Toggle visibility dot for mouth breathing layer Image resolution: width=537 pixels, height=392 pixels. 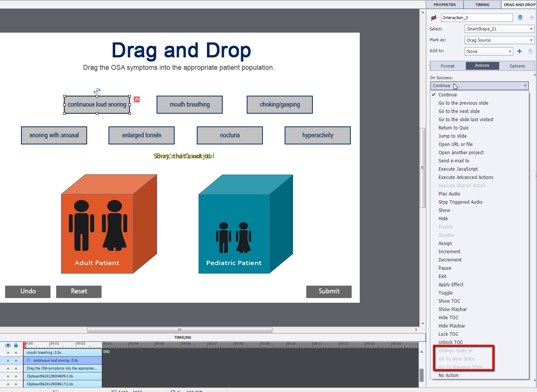click(8, 353)
